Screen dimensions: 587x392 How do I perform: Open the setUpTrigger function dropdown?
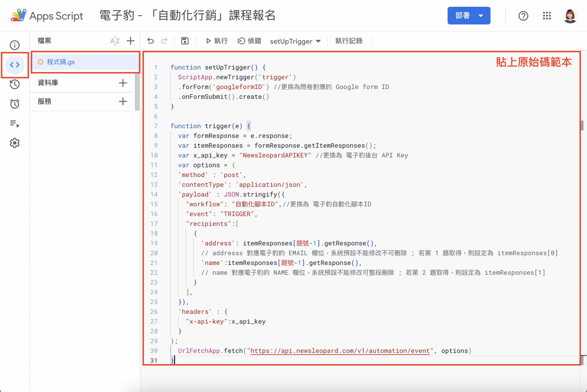[x=295, y=41]
